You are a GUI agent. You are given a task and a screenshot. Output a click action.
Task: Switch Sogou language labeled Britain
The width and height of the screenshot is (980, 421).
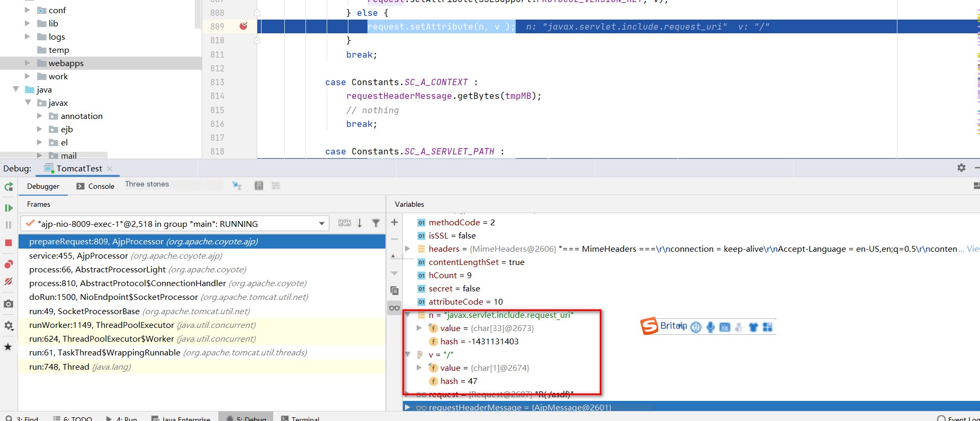coord(673,326)
